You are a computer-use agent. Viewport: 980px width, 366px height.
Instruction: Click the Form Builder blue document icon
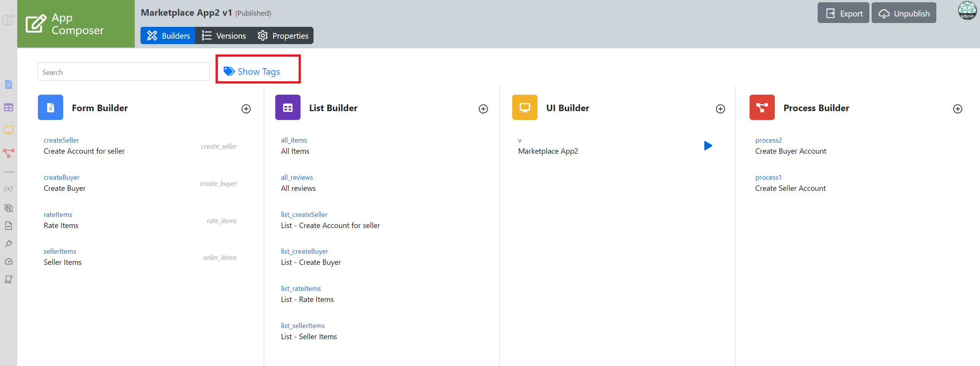coord(51,108)
